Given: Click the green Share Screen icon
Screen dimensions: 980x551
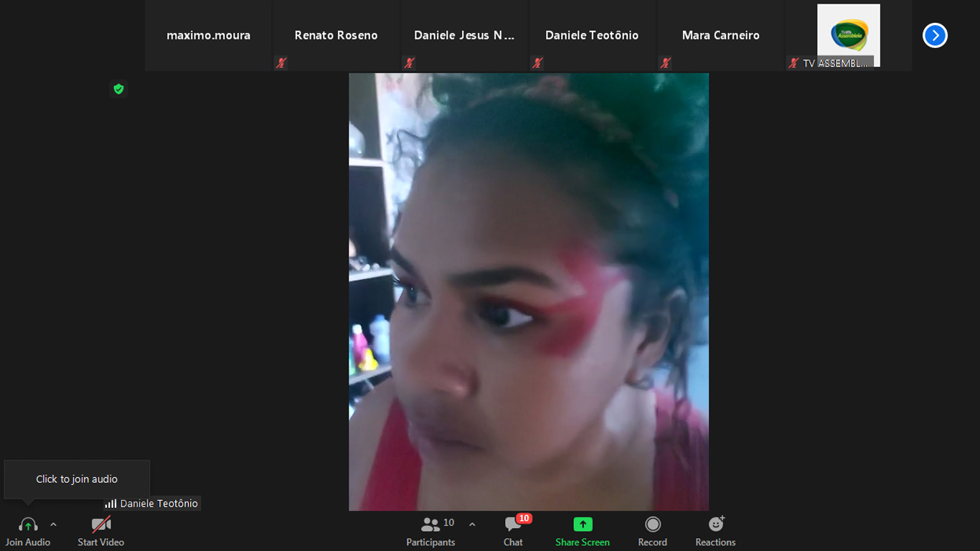Looking at the screenshot, I should pos(583,524).
